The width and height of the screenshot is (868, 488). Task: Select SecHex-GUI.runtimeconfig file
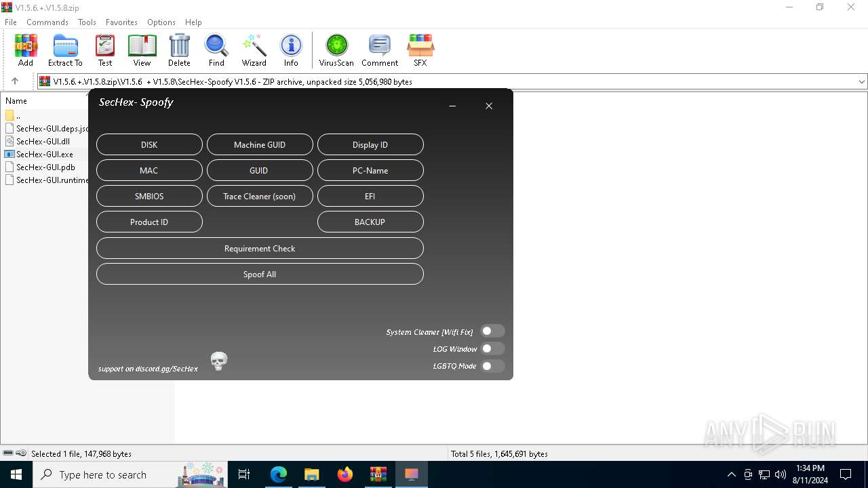pos(47,180)
